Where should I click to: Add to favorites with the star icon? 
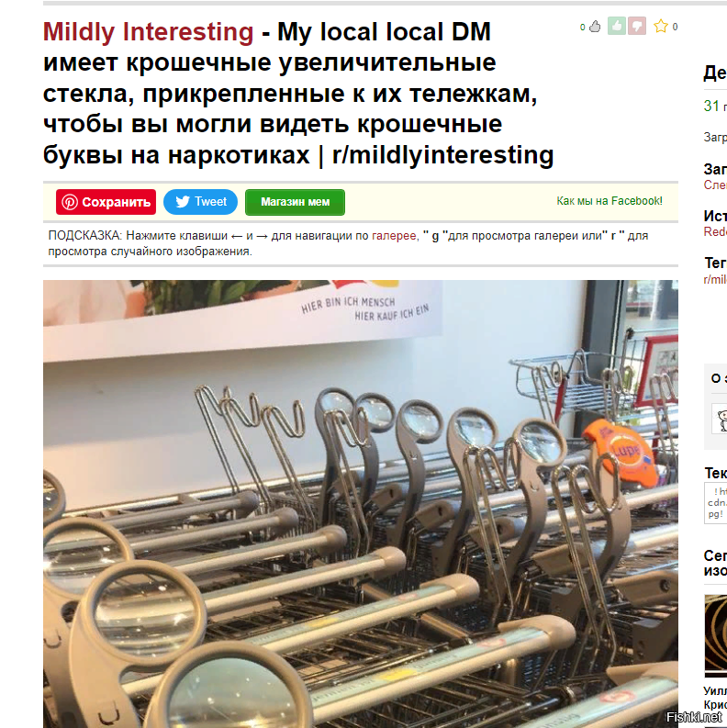coord(661,26)
